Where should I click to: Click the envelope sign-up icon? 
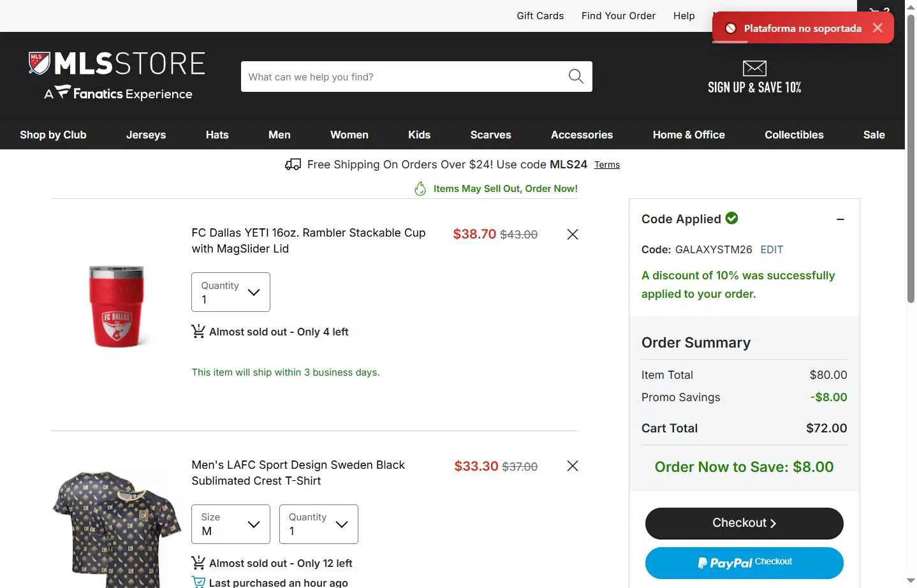[x=754, y=68]
